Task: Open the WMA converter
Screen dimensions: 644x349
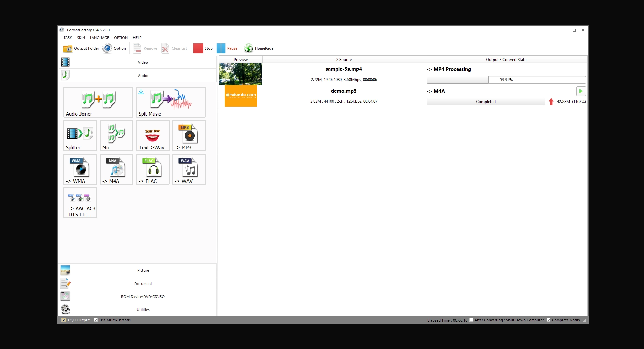Action: pyautogui.click(x=80, y=169)
